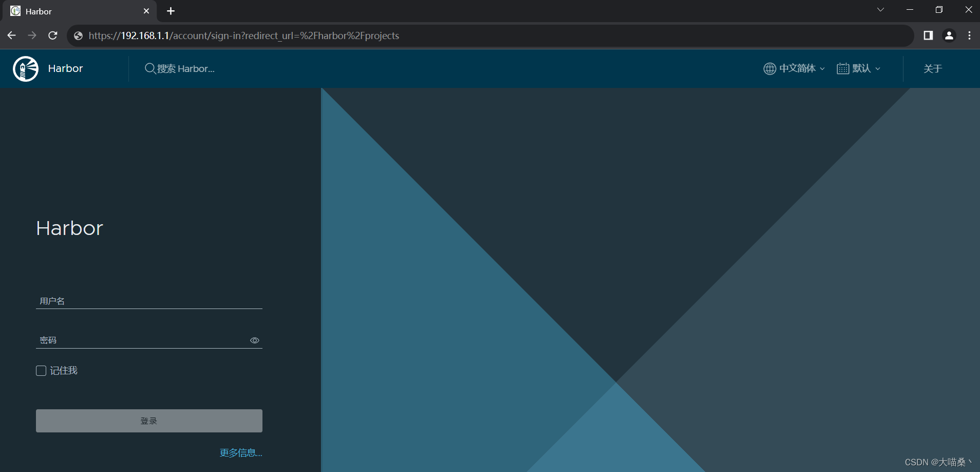Screen dimensions: 980x472
Task: Open the browser side panel icon
Action: [928, 35]
